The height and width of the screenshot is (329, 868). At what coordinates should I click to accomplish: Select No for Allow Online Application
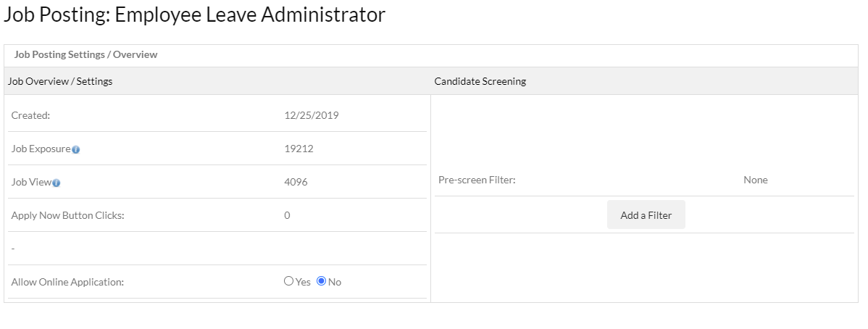[x=322, y=281]
